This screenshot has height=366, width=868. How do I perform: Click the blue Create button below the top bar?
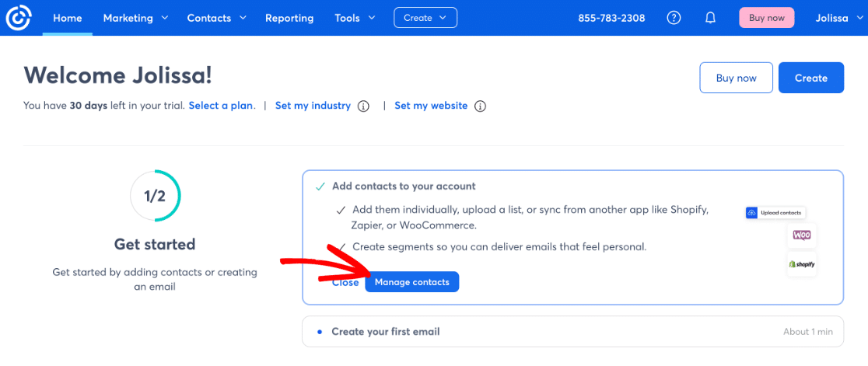[811, 78]
